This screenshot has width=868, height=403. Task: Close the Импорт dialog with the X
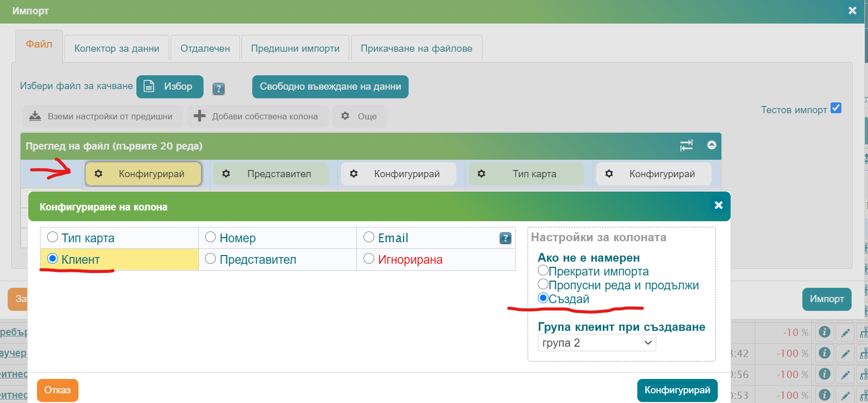[x=852, y=11]
